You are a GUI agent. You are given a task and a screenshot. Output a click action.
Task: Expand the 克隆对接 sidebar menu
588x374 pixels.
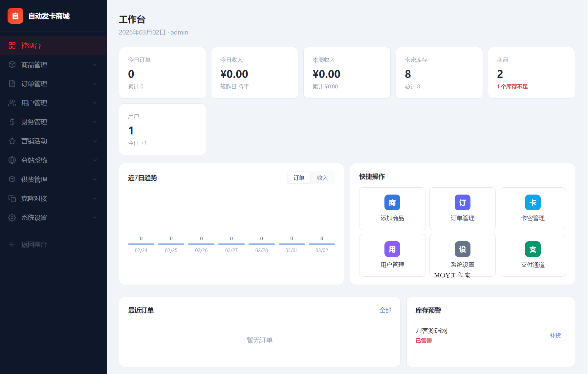(95, 198)
